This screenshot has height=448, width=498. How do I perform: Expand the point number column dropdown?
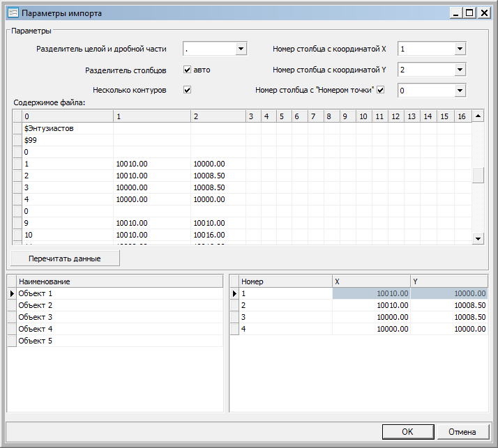(x=460, y=91)
